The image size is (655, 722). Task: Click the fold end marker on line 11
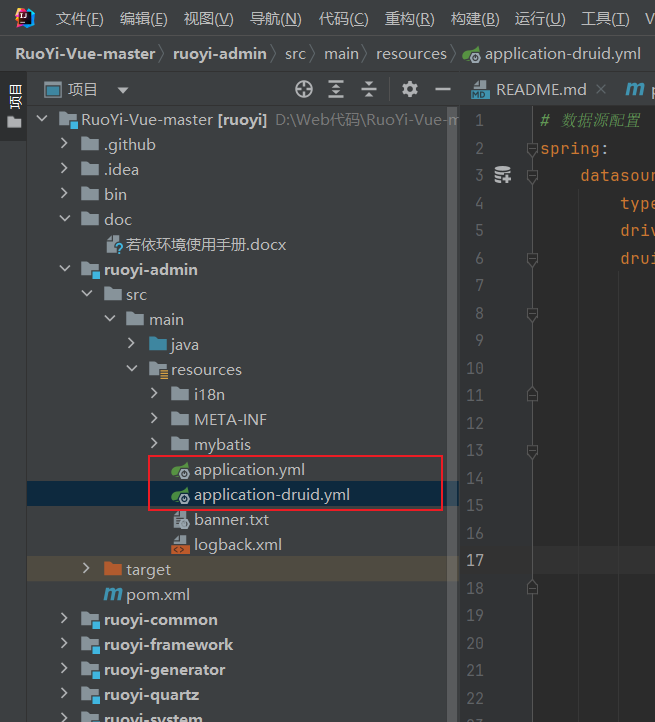click(532, 395)
